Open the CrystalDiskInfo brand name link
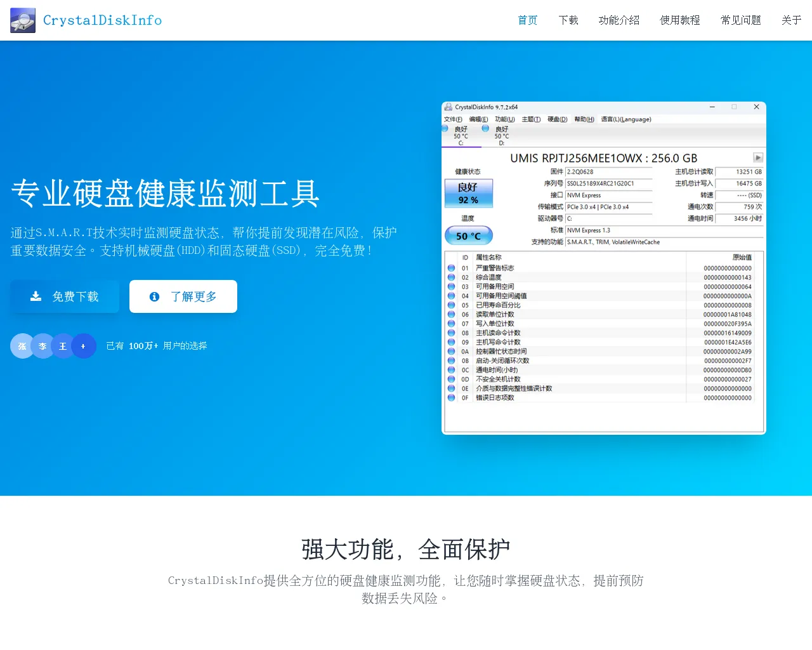Screen dimensions: 812x650 tap(102, 20)
